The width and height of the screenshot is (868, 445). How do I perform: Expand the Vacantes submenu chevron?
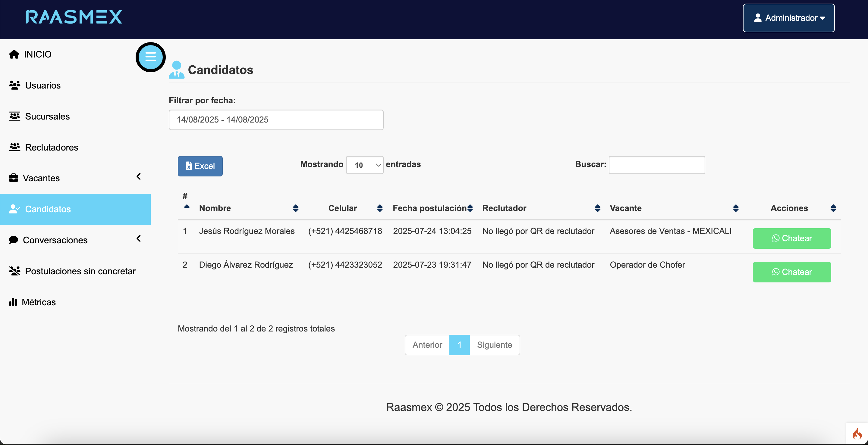(139, 176)
